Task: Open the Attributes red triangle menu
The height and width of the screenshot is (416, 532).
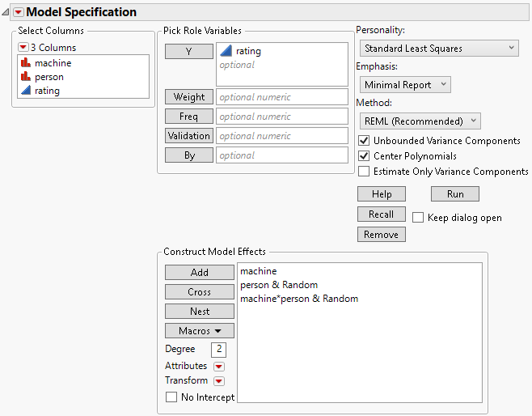Action: 218,367
